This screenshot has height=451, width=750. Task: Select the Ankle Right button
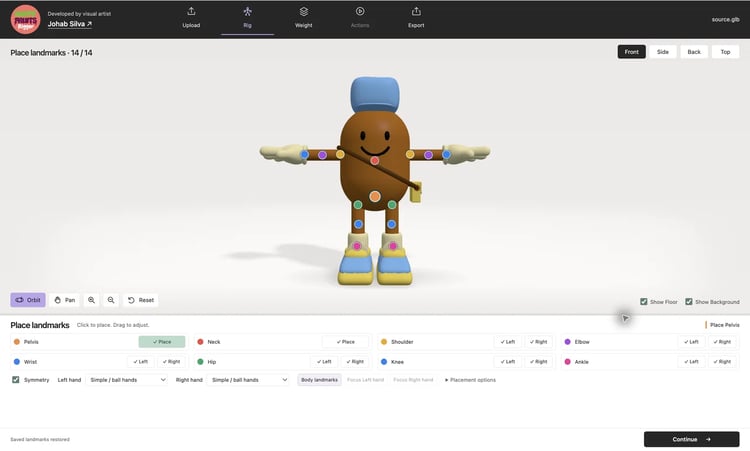coord(722,362)
